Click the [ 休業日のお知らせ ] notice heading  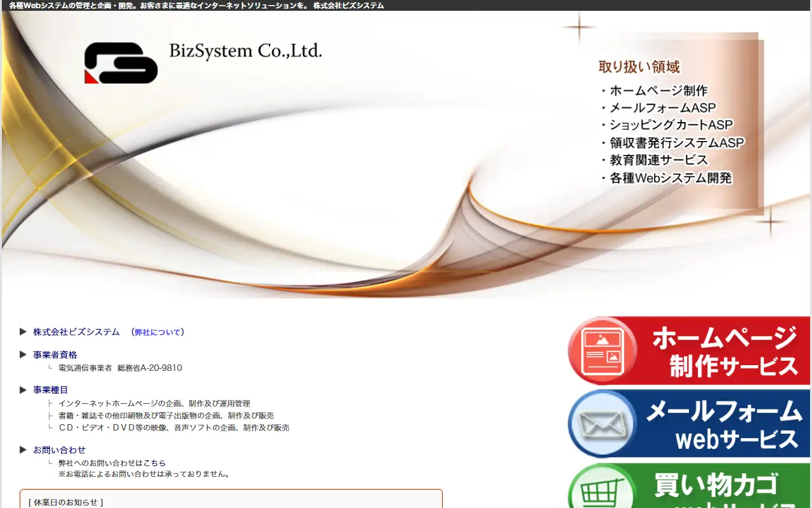[66, 502]
